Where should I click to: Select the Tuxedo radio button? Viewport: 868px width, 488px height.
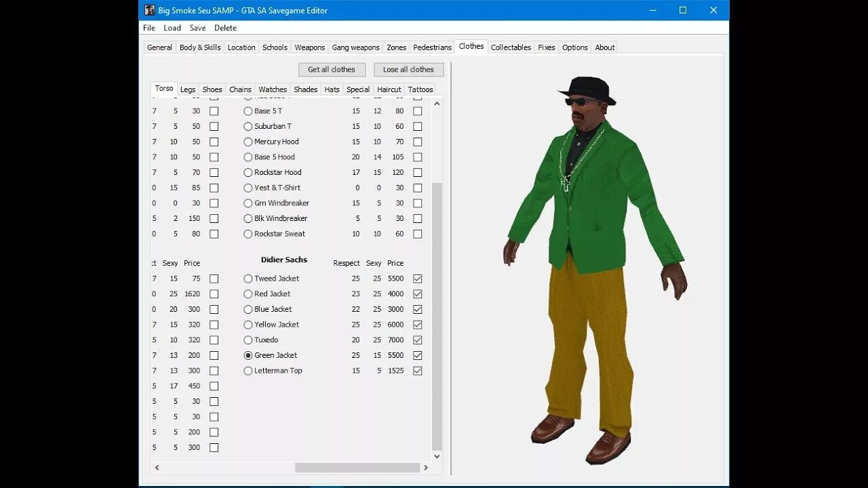click(248, 340)
